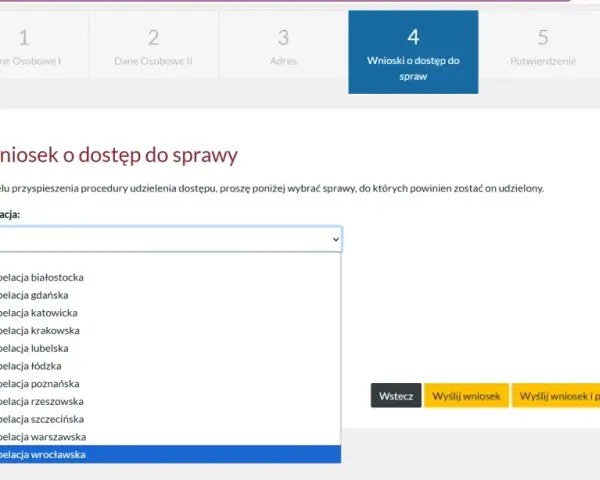Choose apelacja poznańska entry
This screenshot has height=480, width=600.
point(170,384)
